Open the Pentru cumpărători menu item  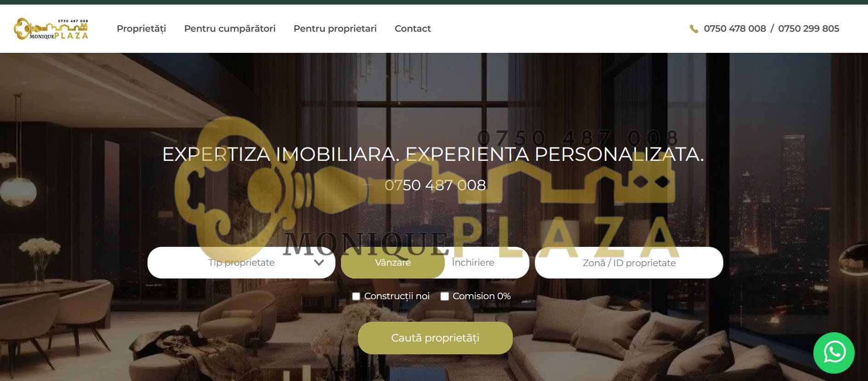(x=230, y=28)
